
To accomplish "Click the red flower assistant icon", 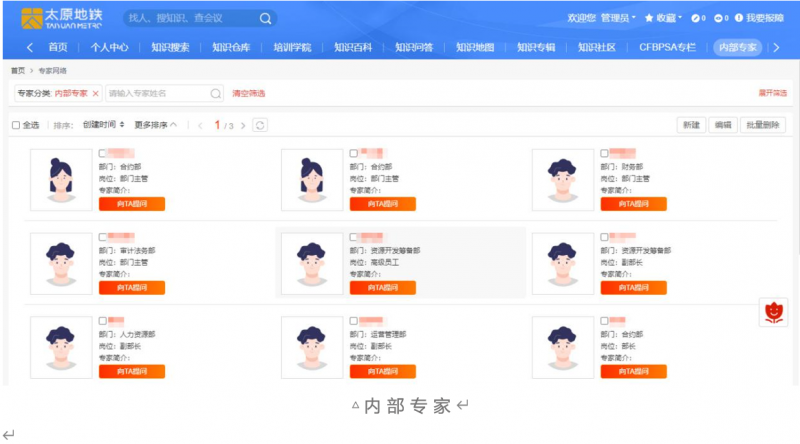I will click(774, 312).
